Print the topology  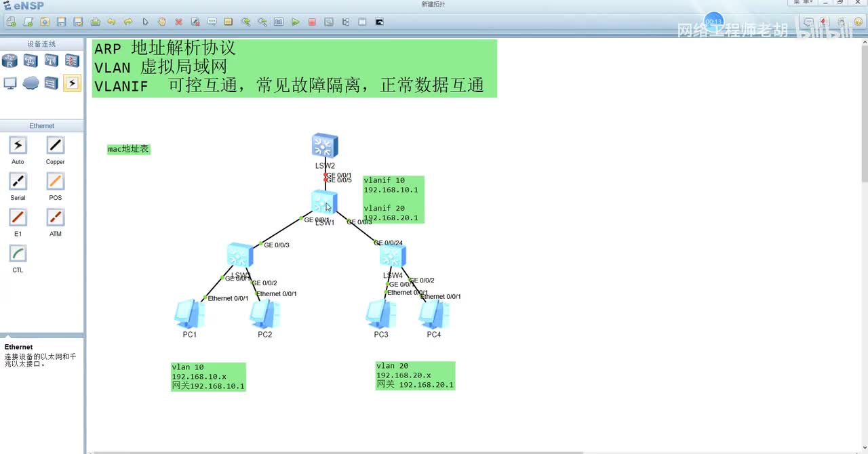tap(95, 22)
